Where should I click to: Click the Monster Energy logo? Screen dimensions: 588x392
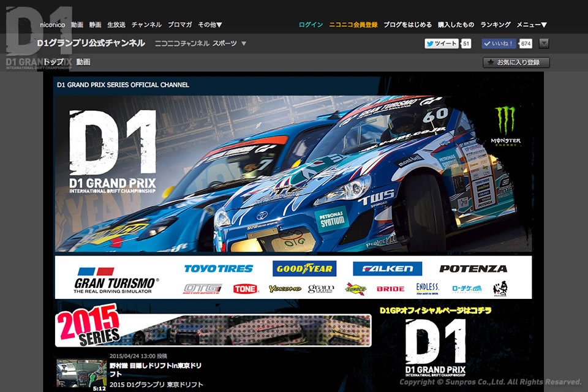point(505,126)
